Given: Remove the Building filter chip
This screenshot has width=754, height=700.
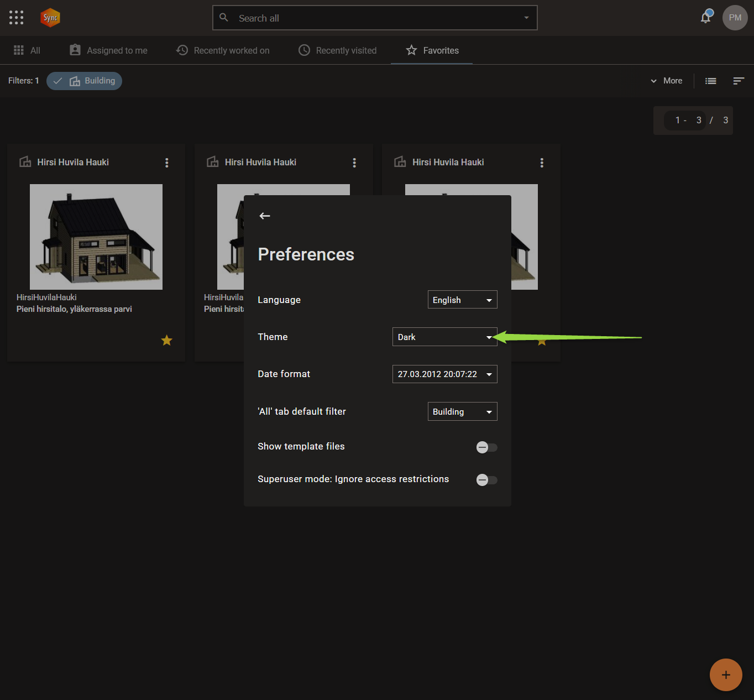Looking at the screenshot, I should tap(84, 81).
